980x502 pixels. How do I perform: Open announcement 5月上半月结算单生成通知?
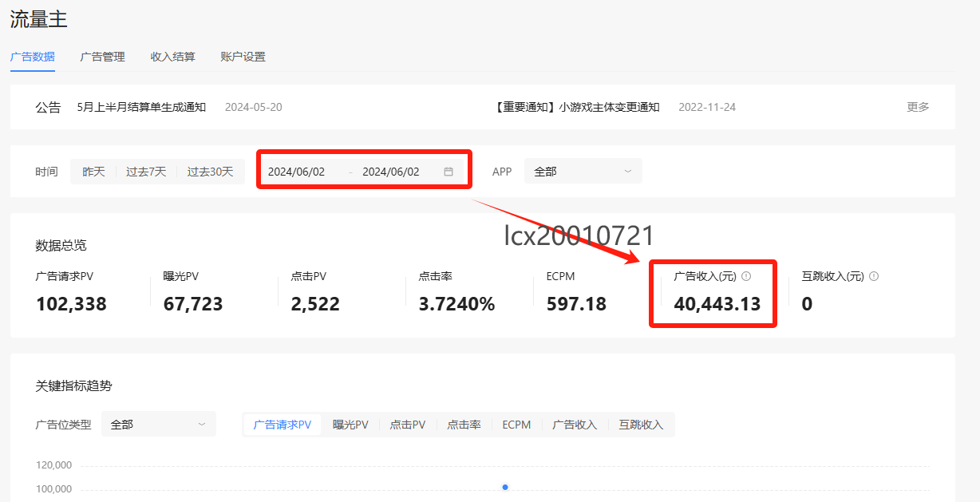click(141, 107)
